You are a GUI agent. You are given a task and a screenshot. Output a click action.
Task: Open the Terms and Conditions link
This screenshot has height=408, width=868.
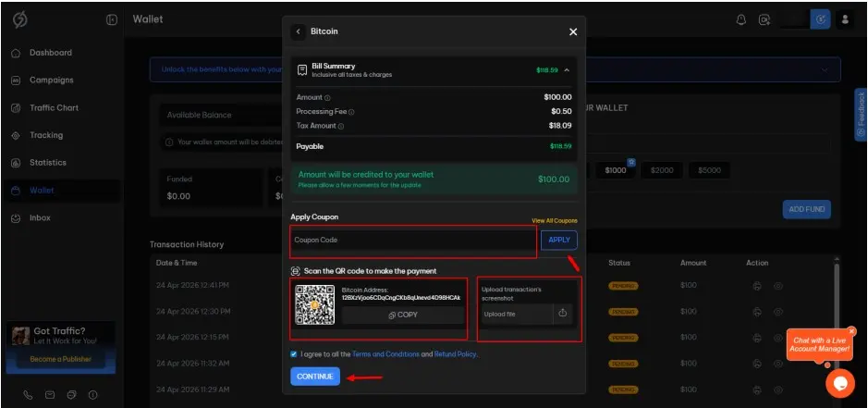[385, 354]
